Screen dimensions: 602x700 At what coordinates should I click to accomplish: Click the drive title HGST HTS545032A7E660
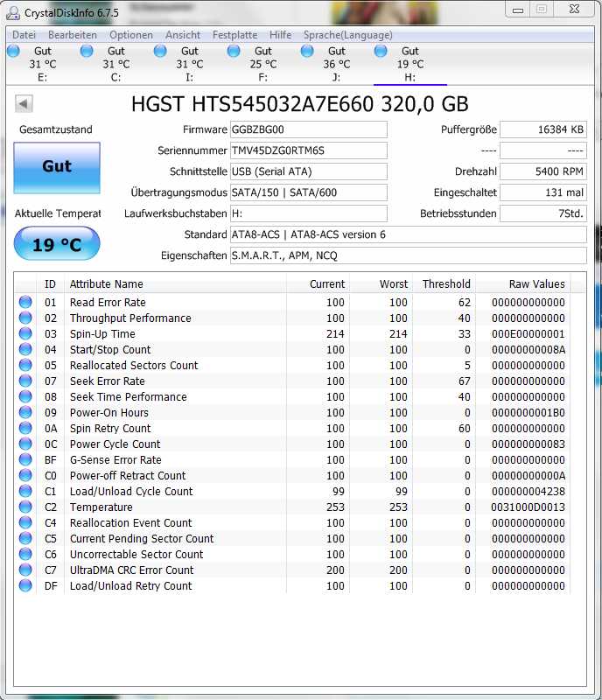tap(300, 104)
